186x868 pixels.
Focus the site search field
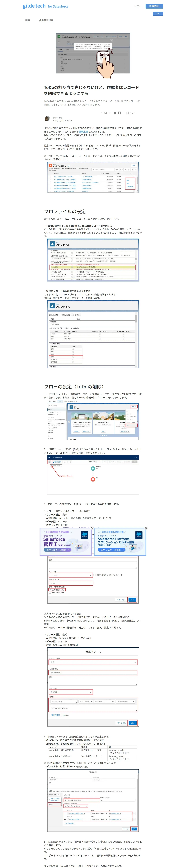[87, 14]
